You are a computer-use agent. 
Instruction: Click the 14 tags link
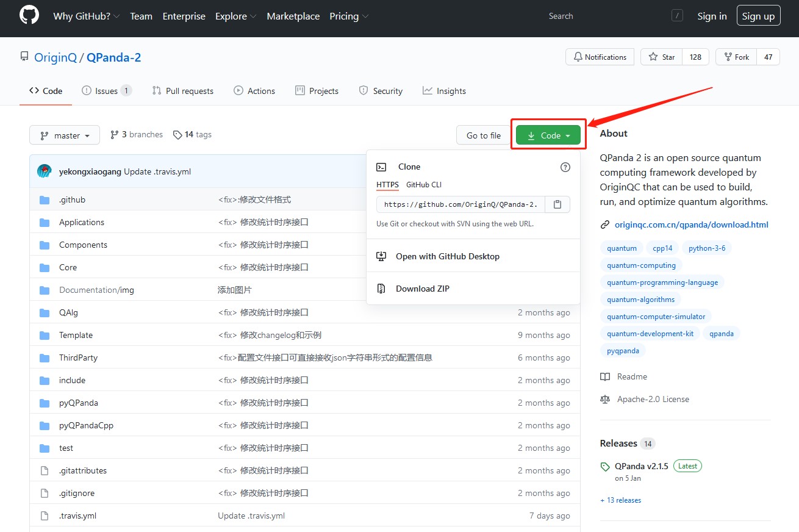point(192,135)
